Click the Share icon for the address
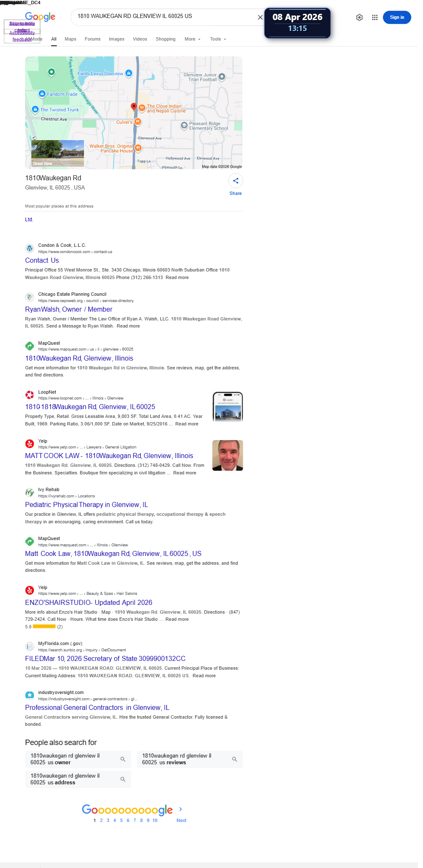The width and height of the screenshot is (423, 868). click(x=236, y=181)
